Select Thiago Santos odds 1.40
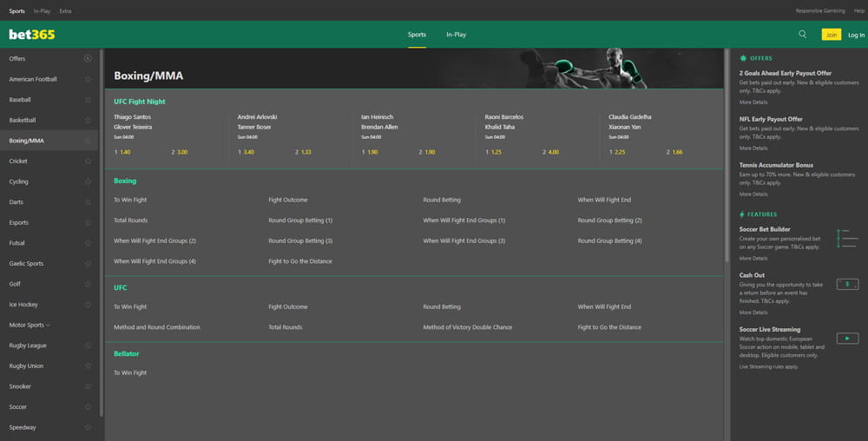The height and width of the screenshot is (441, 868). click(122, 152)
